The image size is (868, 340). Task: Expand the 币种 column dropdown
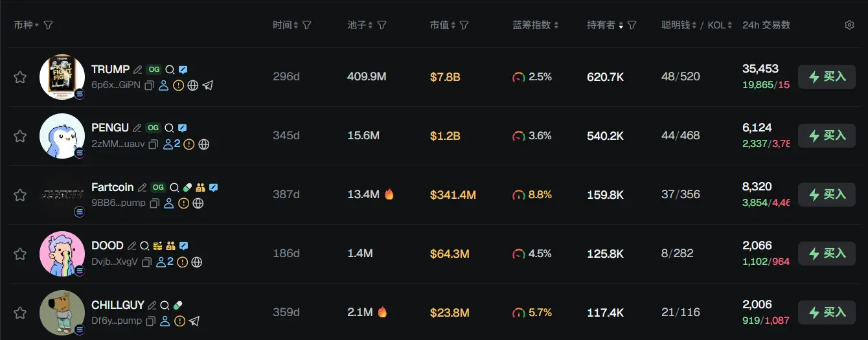[37, 25]
